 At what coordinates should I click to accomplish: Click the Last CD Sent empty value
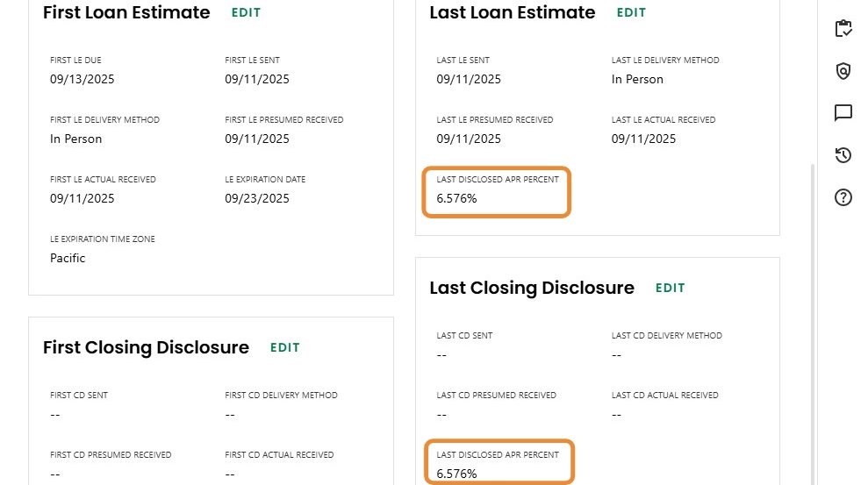pyautogui.click(x=442, y=355)
